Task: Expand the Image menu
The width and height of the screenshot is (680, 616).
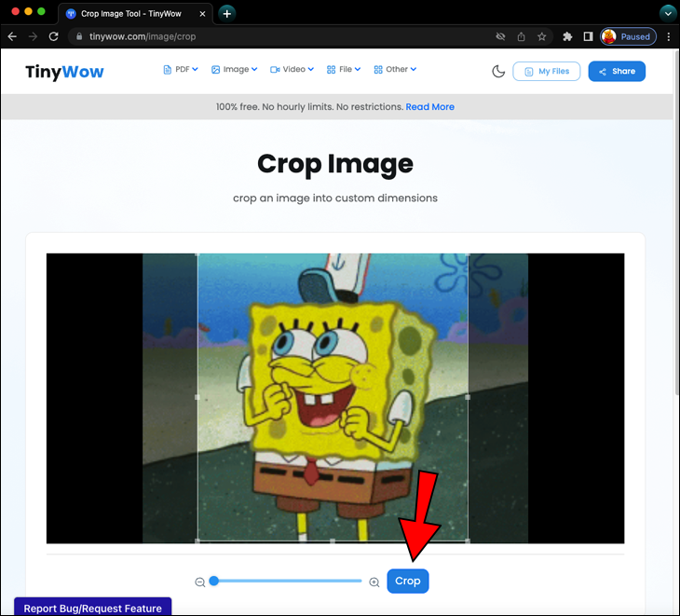Action: click(234, 69)
